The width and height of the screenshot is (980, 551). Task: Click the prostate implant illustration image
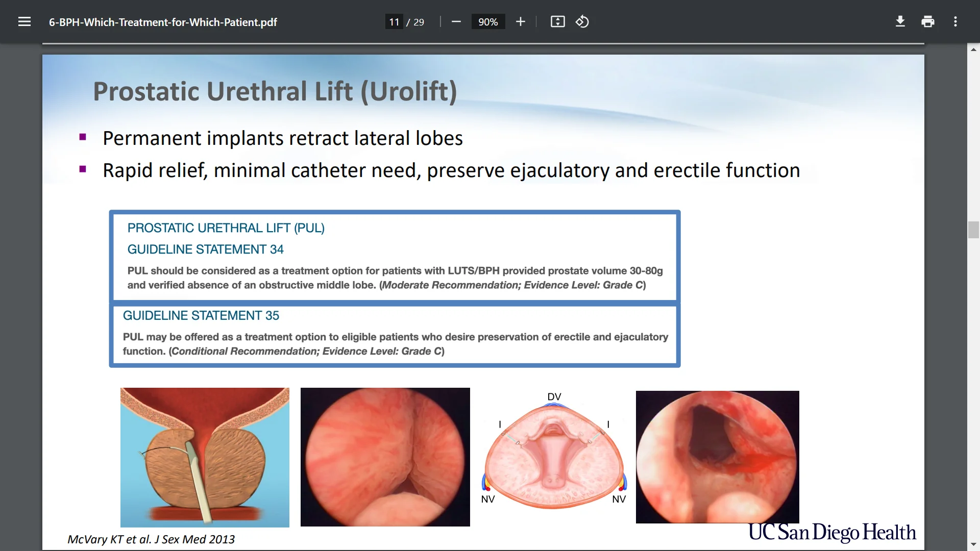(205, 457)
